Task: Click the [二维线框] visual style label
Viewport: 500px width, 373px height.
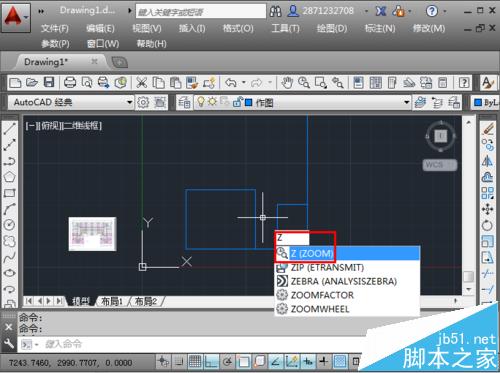Action: (x=81, y=126)
